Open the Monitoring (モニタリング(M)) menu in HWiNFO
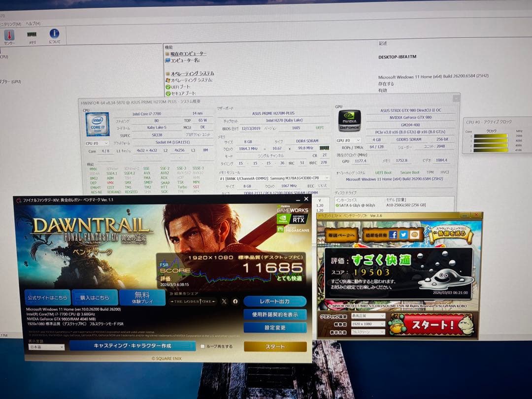Screen dimensions: 532x399 [10, 24]
